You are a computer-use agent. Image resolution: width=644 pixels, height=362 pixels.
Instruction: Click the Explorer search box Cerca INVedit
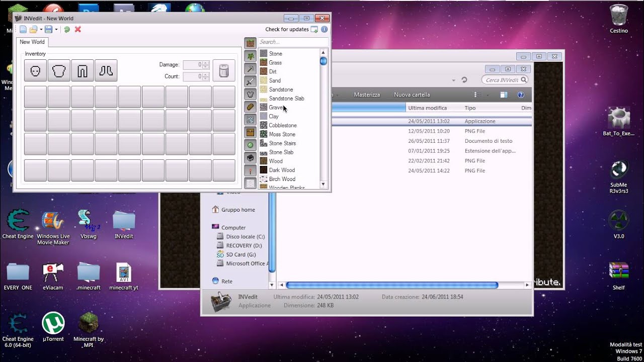(x=505, y=80)
